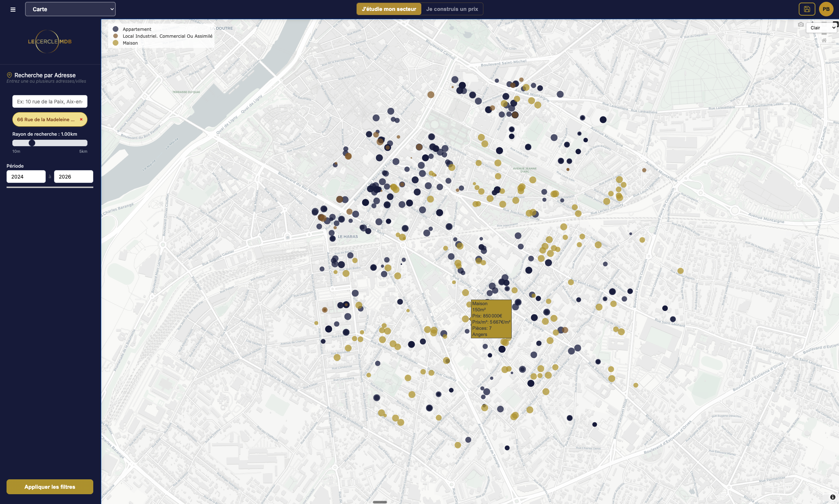The image size is (839, 504).
Task: Switch to the J'étudie mon secteur tab
Action: coord(388,9)
